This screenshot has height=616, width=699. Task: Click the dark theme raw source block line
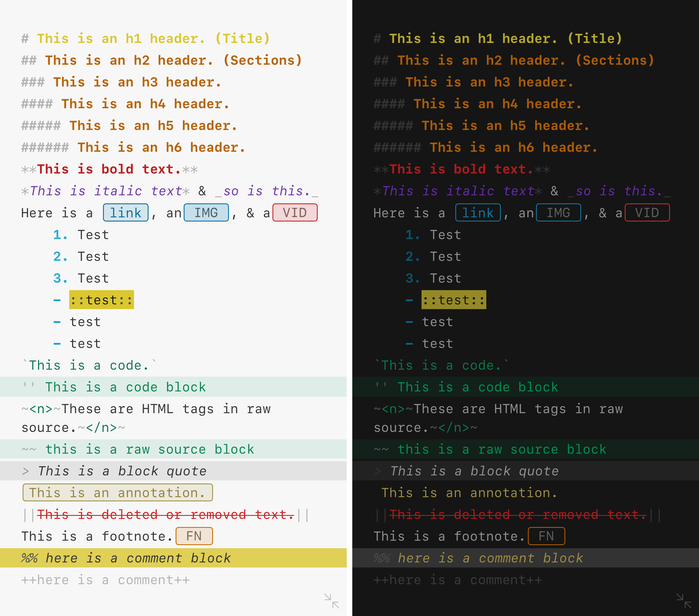click(526, 449)
